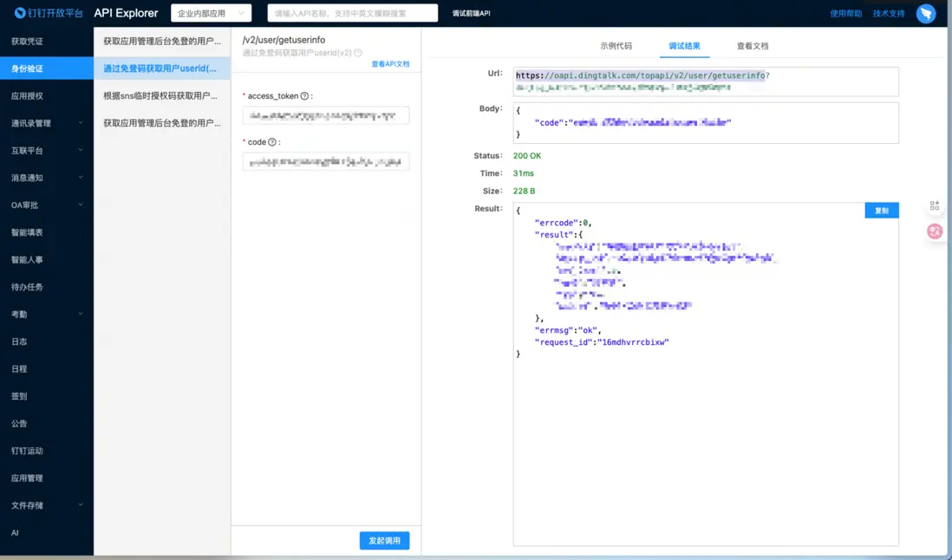Click the pink floating translate icon
This screenshot has width=952, height=560.
pyautogui.click(x=935, y=231)
